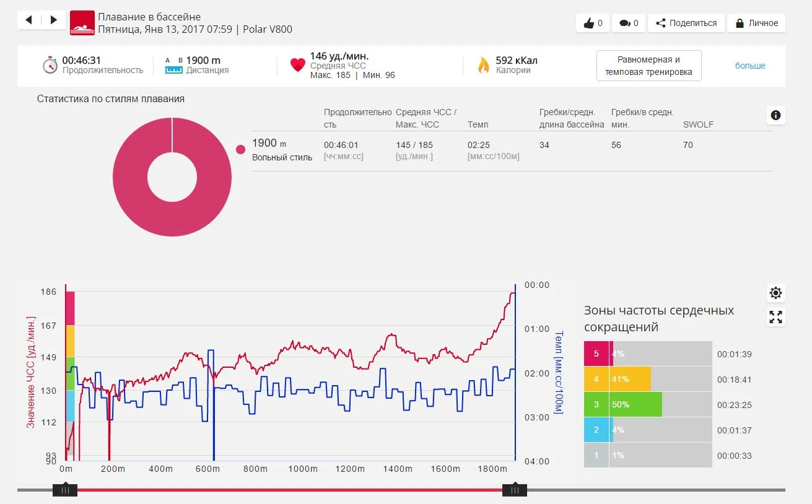812x504 pixels.
Task: Go to the previous training session arrow
Action: click(29, 20)
